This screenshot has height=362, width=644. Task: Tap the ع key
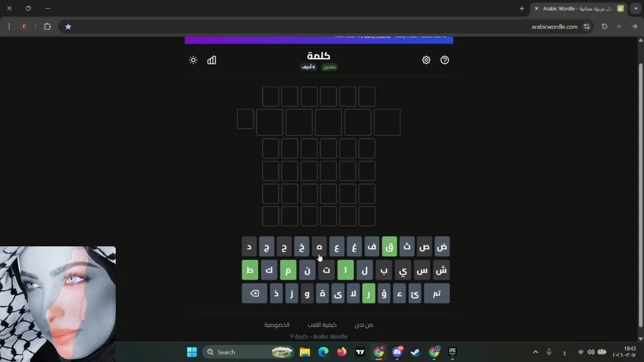[337, 247]
